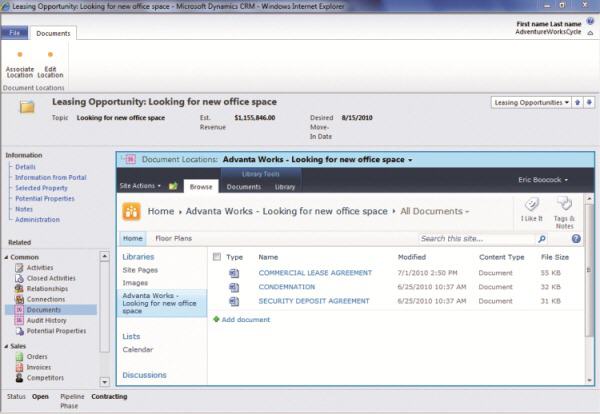
Task: Tick the select-all checkbox in the header
Action: pyautogui.click(x=217, y=257)
